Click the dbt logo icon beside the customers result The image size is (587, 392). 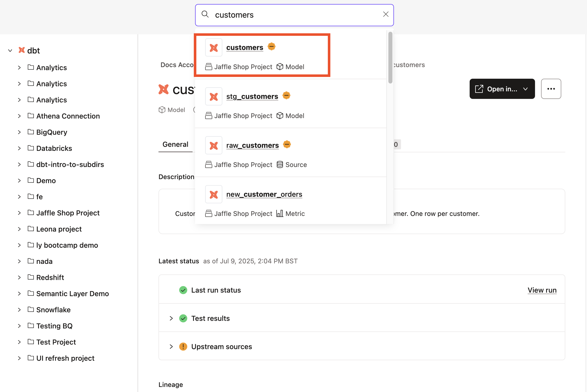point(213,47)
